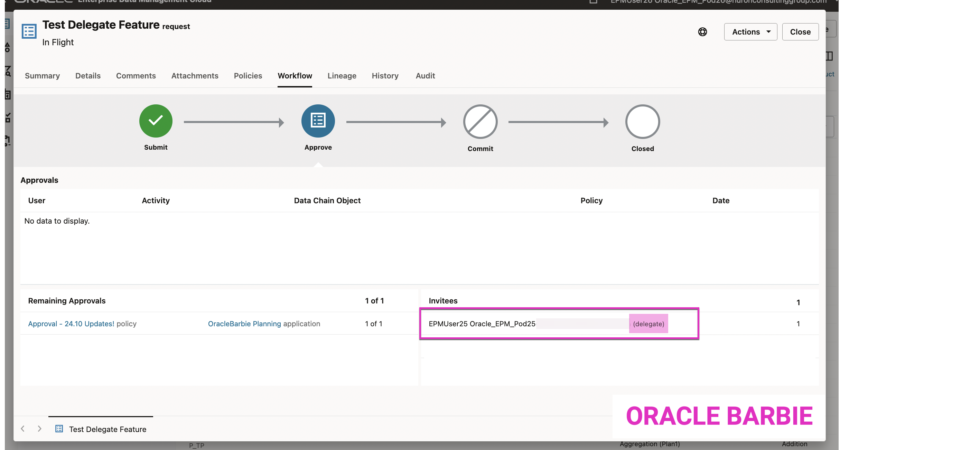Open the Approval - 24.10 Updates! policy link
980x450 pixels.
71,324
